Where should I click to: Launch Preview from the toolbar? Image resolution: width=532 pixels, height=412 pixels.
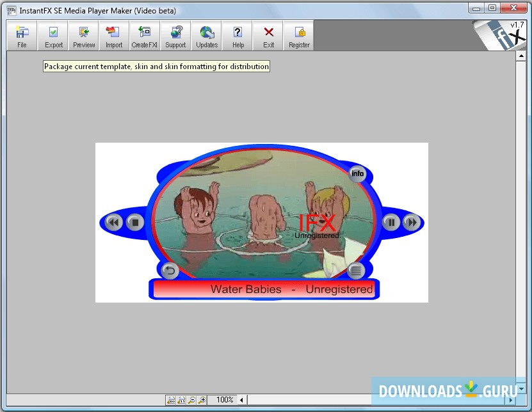click(x=83, y=35)
